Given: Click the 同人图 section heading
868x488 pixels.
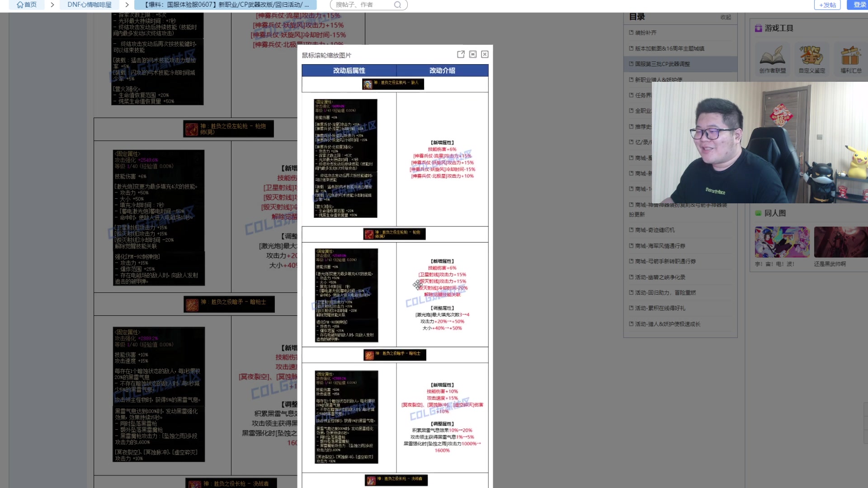Looking at the screenshot, I should [775, 213].
